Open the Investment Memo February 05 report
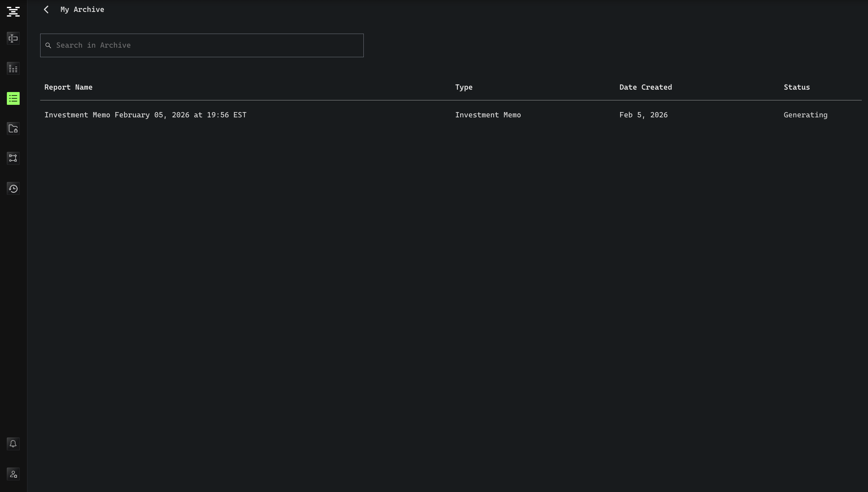This screenshot has height=492, width=868. click(145, 115)
